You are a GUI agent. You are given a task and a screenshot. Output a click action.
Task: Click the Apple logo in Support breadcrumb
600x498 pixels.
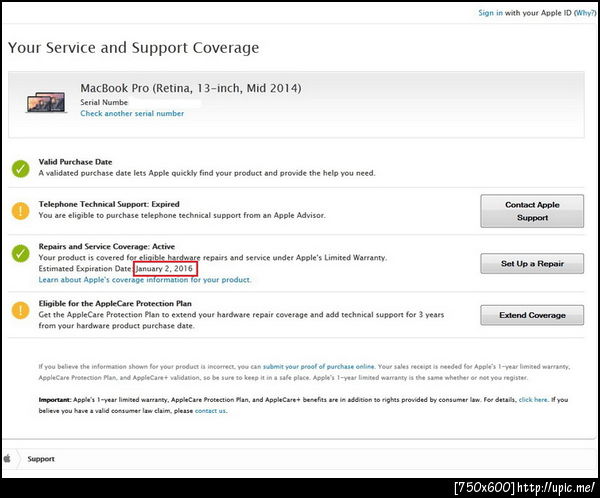pyautogui.click(x=7, y=458)
